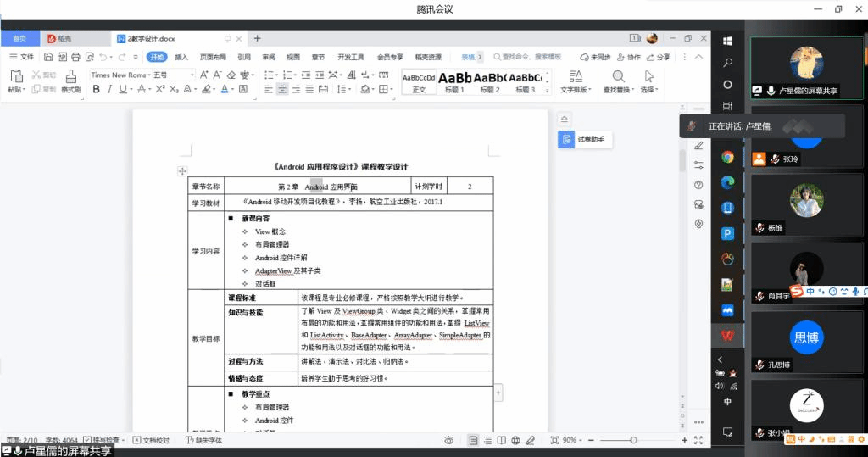
Task: Click the superscript X² button
Action: [159, 89]
